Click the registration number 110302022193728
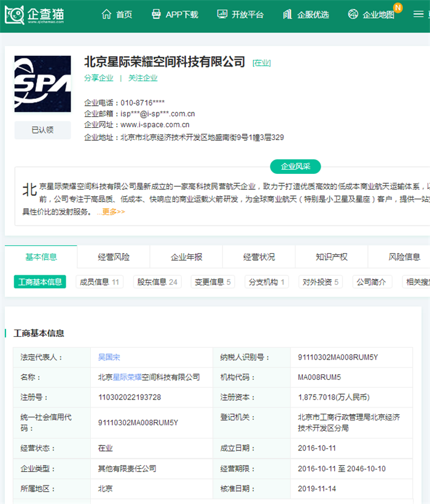This screenshot has width=430, height=504. [x=130, y=397]
